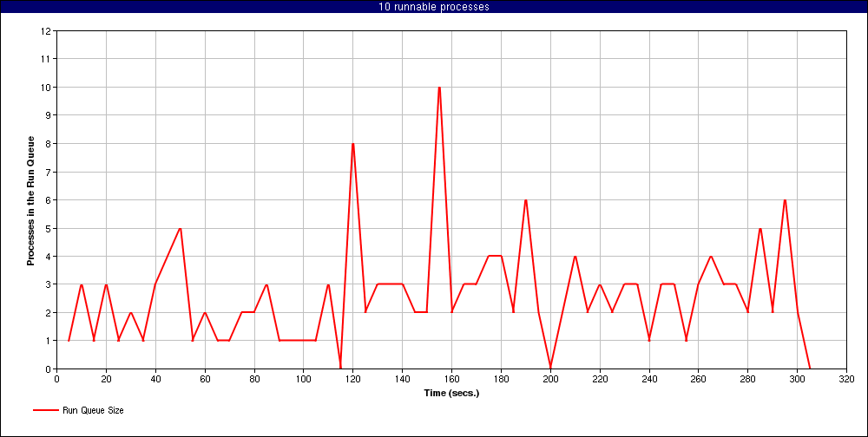Viewport: 868px width, 437px height.
Task: Click the peak at 10 processes near 155 seconds
Action: coord(439,88)
